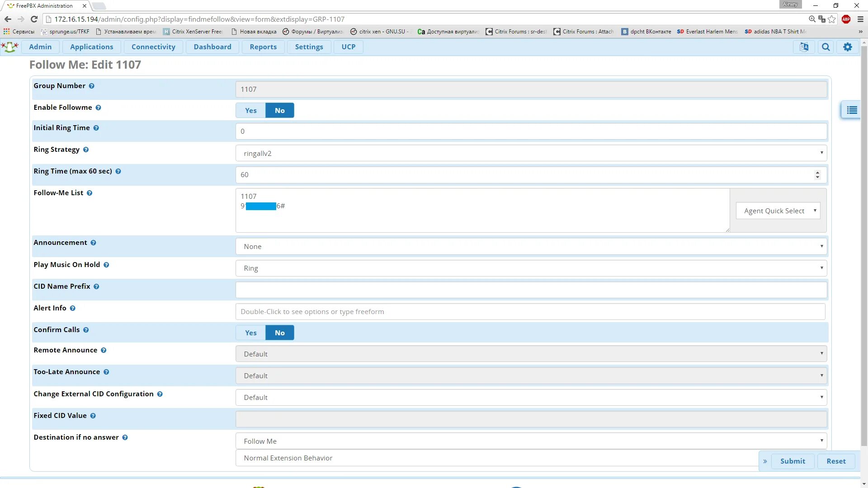
Task: Set Confirm Calls to Yes
Action: tap(250, 333)
